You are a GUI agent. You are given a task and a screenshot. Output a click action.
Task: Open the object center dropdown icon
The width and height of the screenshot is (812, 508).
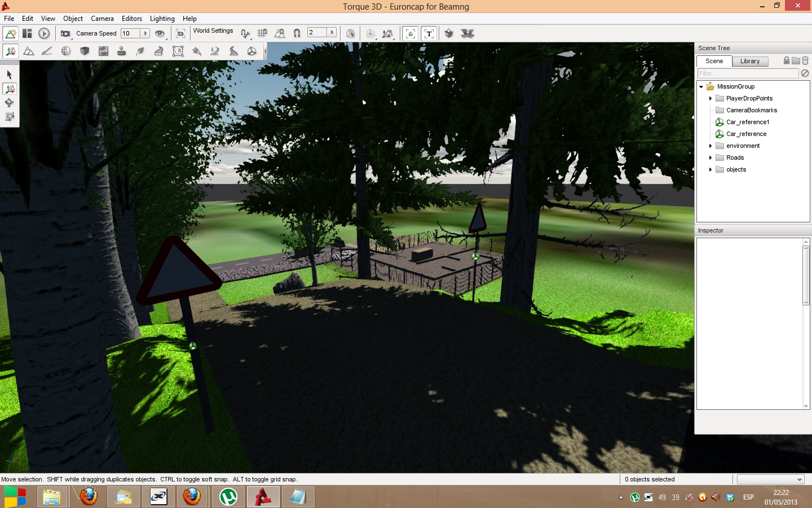coord(371,33)
